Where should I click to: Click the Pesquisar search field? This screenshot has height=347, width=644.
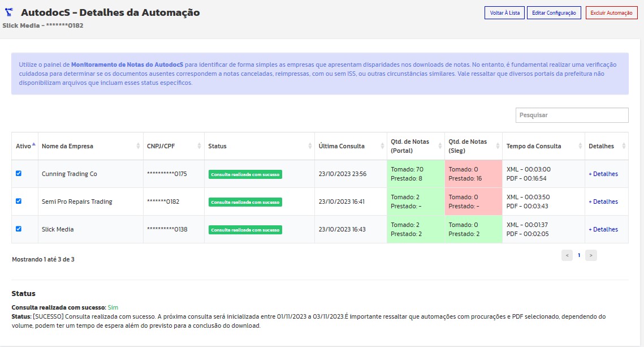572,115
